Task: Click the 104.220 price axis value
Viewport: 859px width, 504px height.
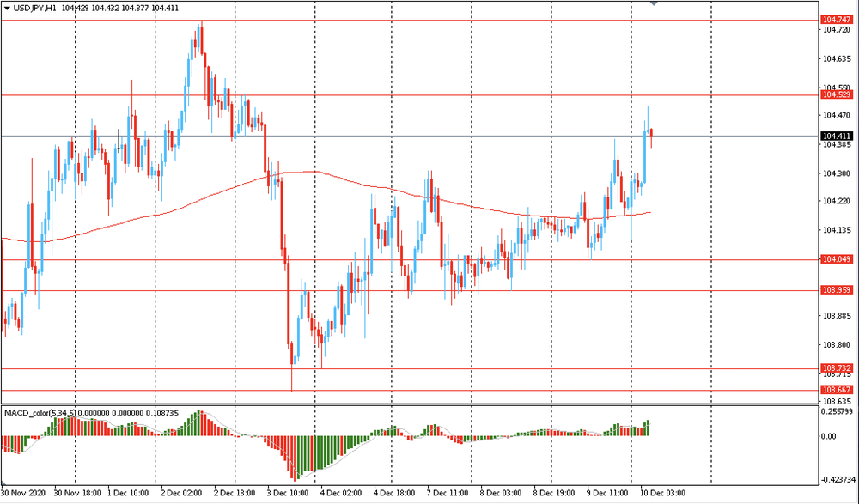Action: click(x=837, y=201)
